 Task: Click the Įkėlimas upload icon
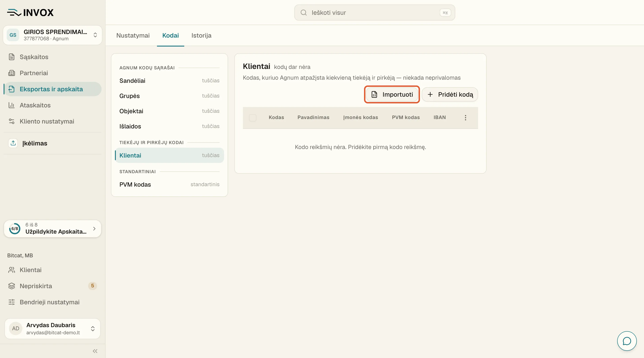(13, 143)
